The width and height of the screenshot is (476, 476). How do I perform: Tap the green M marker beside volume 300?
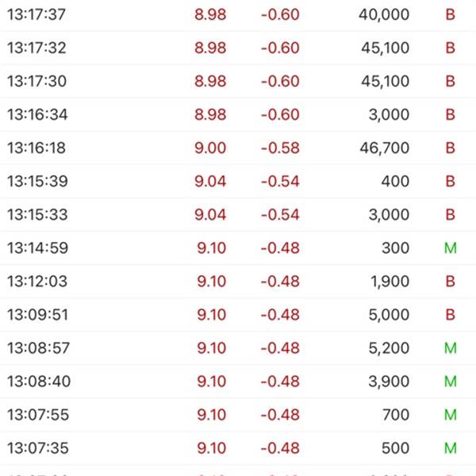(451, 248)
